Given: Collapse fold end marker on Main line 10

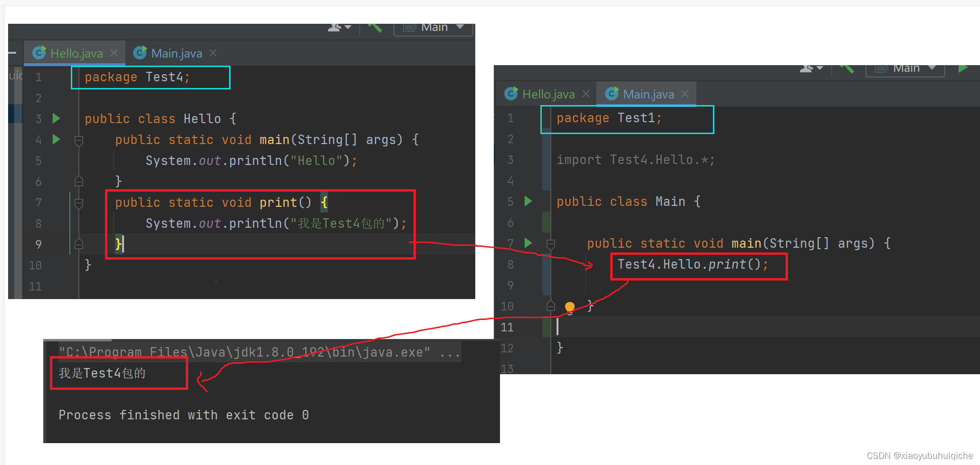Looking at the screenshot, I should point(551,306).
